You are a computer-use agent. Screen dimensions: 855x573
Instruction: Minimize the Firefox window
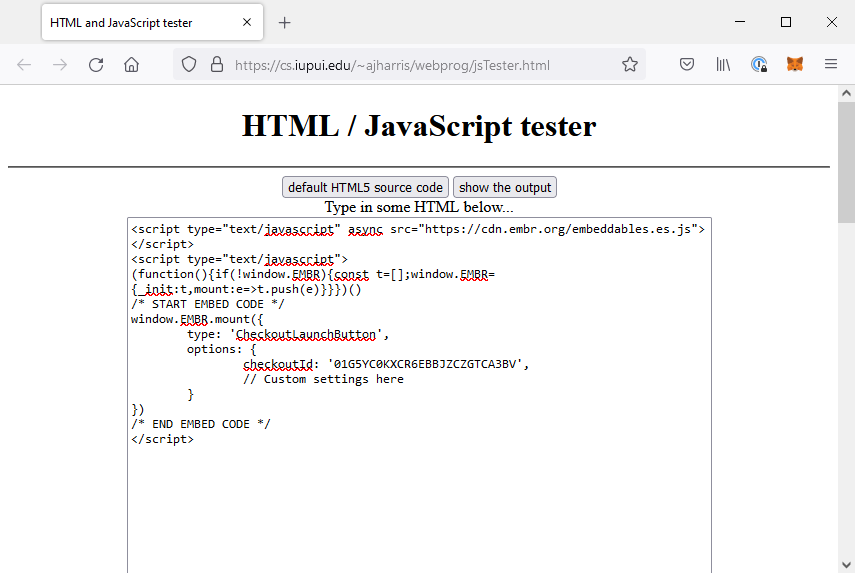[740, 22]
